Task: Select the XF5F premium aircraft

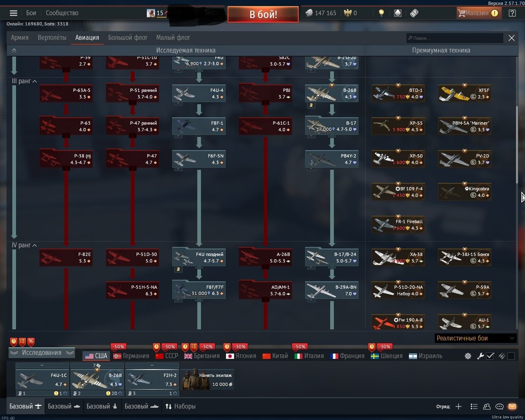Action: tap(465, 94)
